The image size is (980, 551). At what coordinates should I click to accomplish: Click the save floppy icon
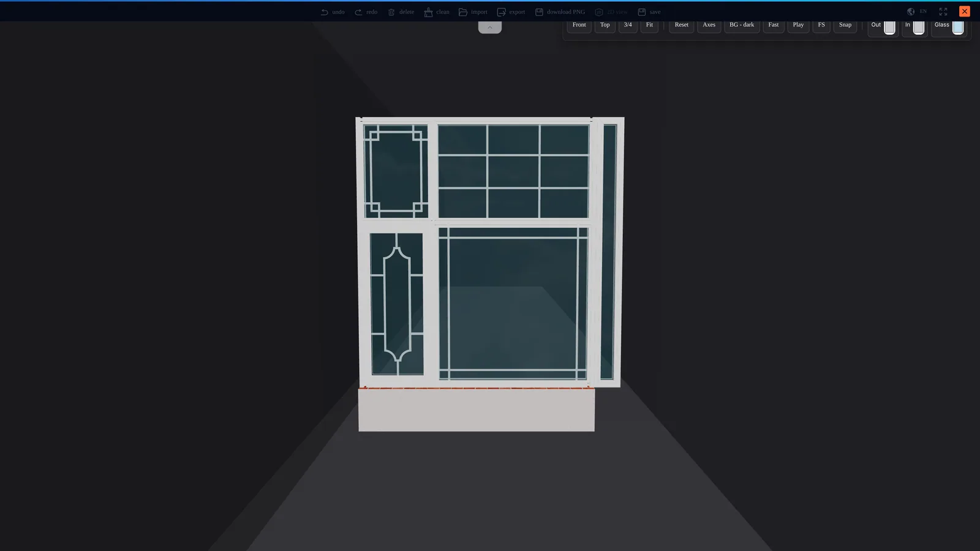(x=642, y=12)
